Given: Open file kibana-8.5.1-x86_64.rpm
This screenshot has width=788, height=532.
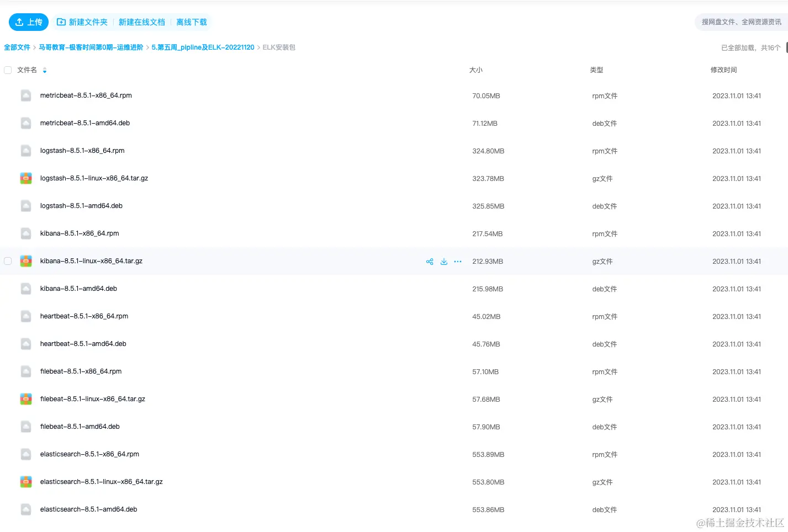Looking at the screenshot, I should coord(80,233).
